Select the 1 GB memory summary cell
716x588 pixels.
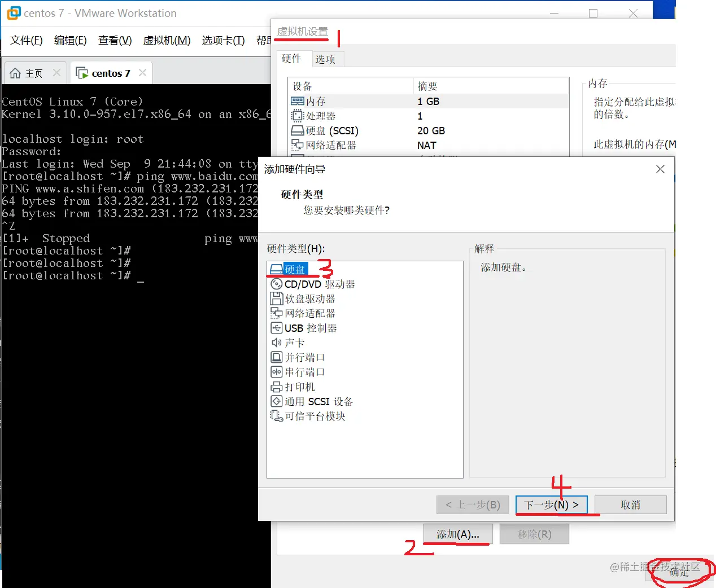429,101
